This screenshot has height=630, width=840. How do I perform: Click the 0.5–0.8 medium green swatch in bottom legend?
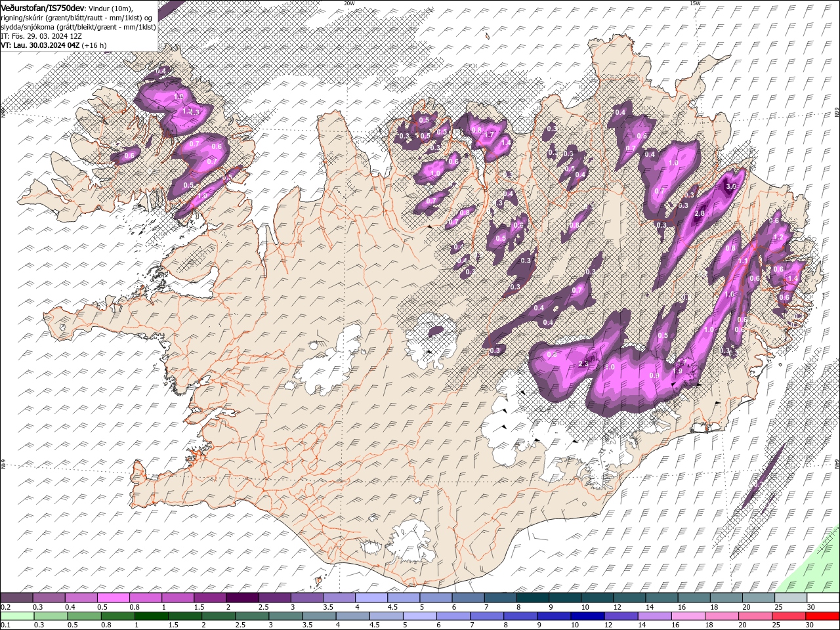84,616
